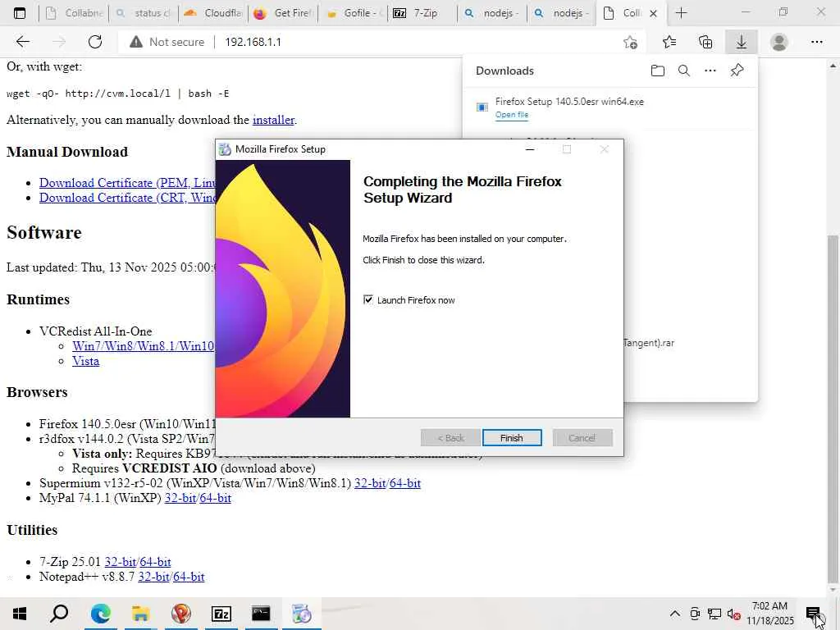
Task: Click Firefox installer taskbar icon
Action: click(x=302, y=614)
